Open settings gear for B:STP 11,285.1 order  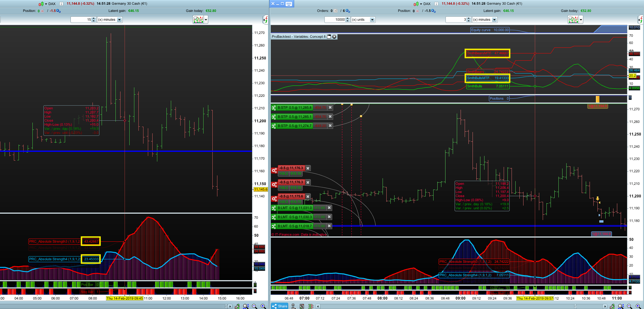[x=274, y=117]
